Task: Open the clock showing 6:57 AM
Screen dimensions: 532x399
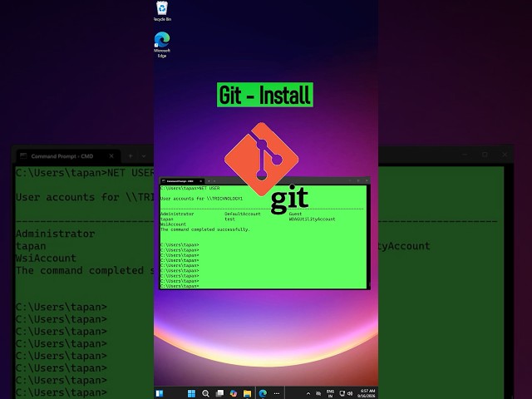Action: [x=367, y=393]
